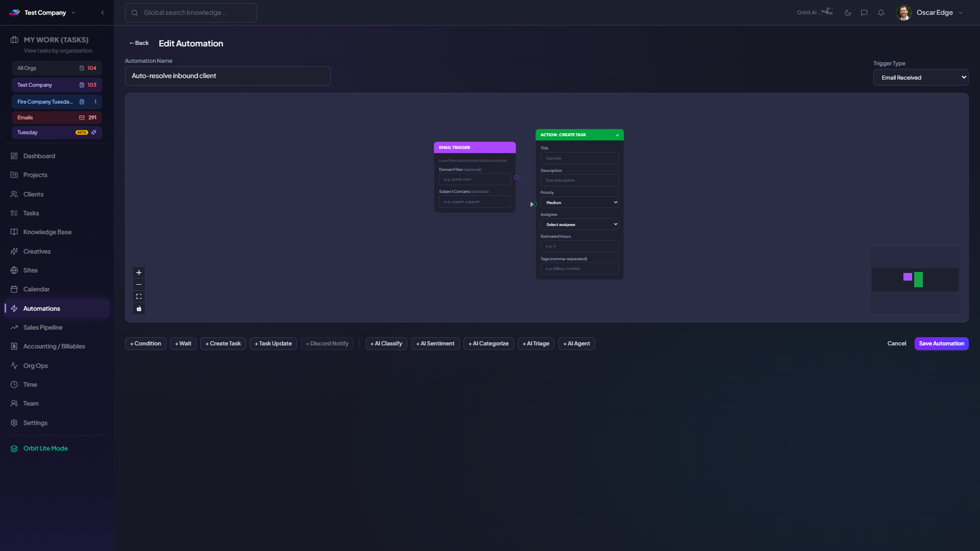Screen dimensions: 980x551
Task: Click the Subject Contains field
Action: pyautogui.click(x=475, y=202)
